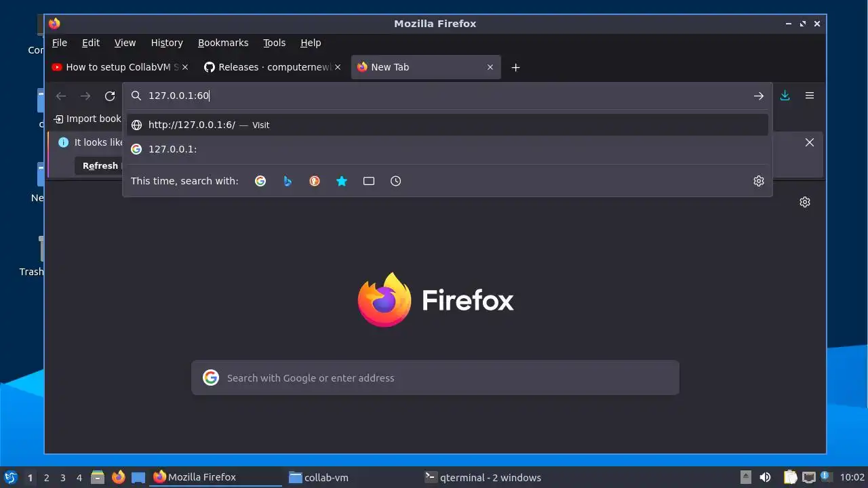This screenshot has height=488, width=868.
Task: Launch the file manager from the quick launch
Action: [98, 477]
